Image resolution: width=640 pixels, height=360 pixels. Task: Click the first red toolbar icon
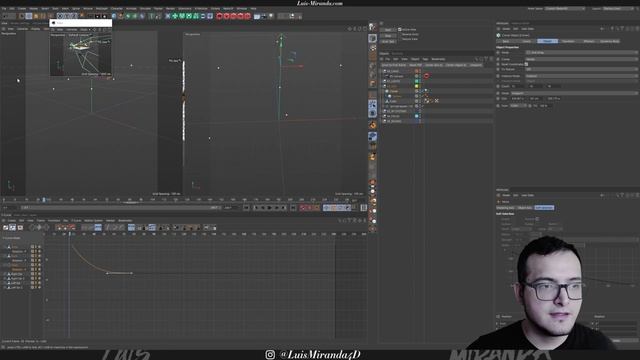click(219, 16)
